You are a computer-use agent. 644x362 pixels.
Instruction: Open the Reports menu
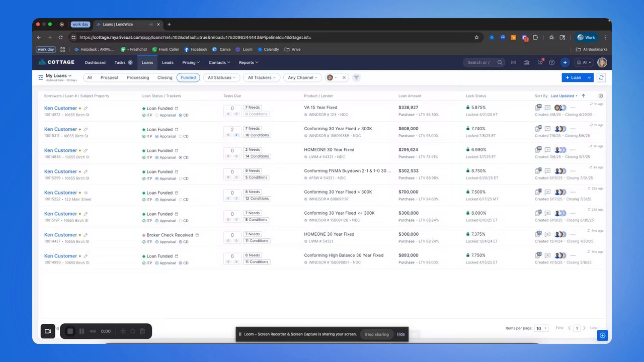249,63
